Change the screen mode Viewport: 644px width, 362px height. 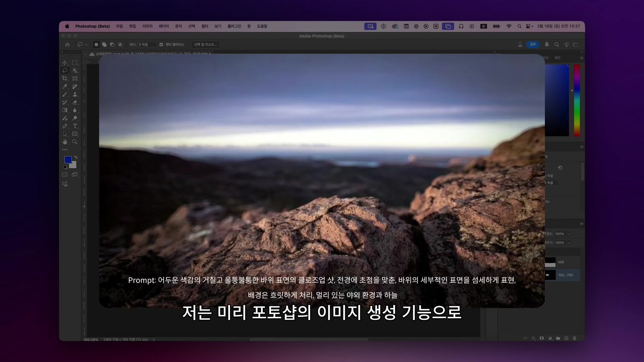[75, 175]
